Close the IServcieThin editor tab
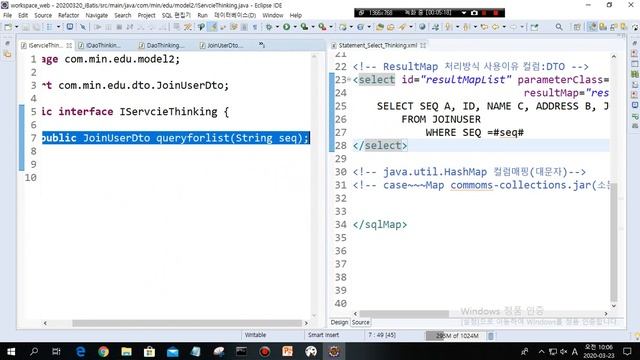 tap(69, 45)
